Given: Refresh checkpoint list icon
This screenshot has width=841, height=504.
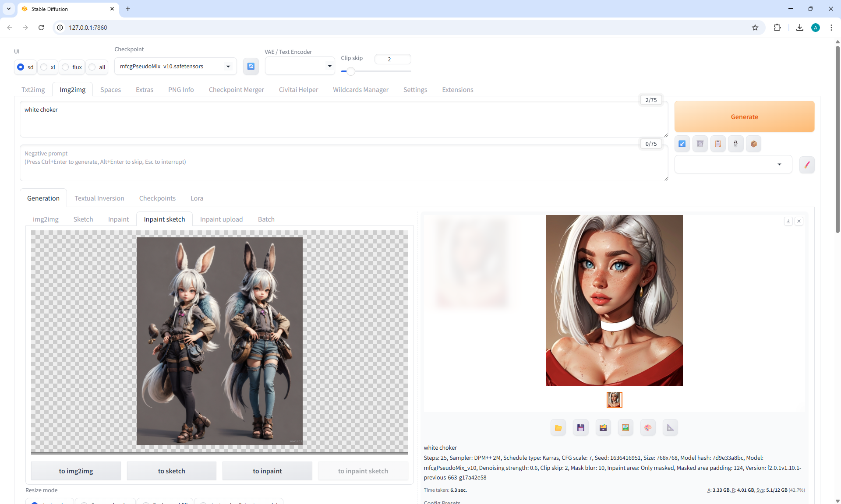Looking at the screenshot, I should coord(251,66).
